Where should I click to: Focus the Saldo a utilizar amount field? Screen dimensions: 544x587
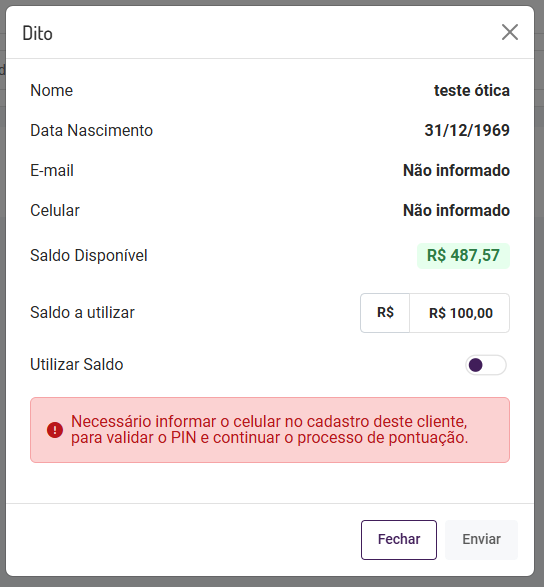(x=460, y=313)
